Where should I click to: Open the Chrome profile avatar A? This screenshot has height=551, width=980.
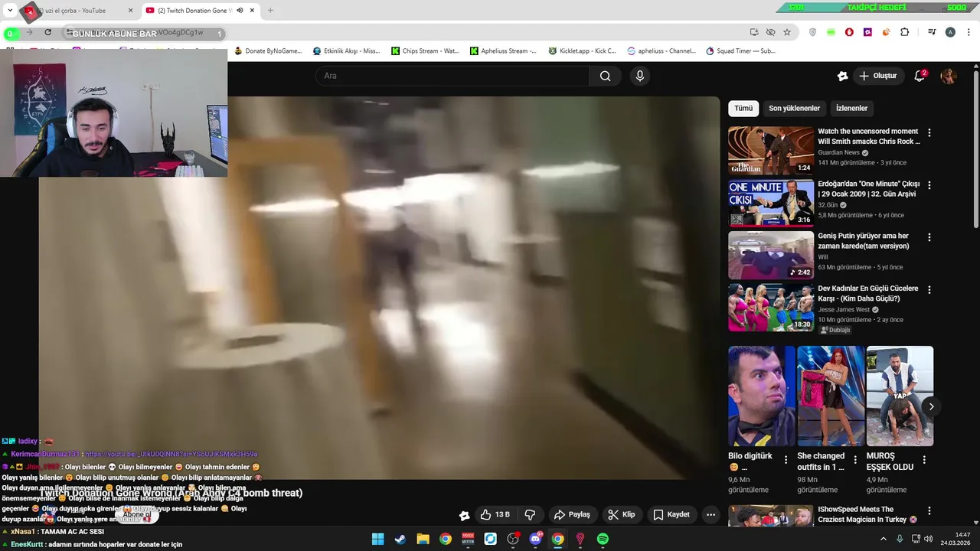(950, 32)
